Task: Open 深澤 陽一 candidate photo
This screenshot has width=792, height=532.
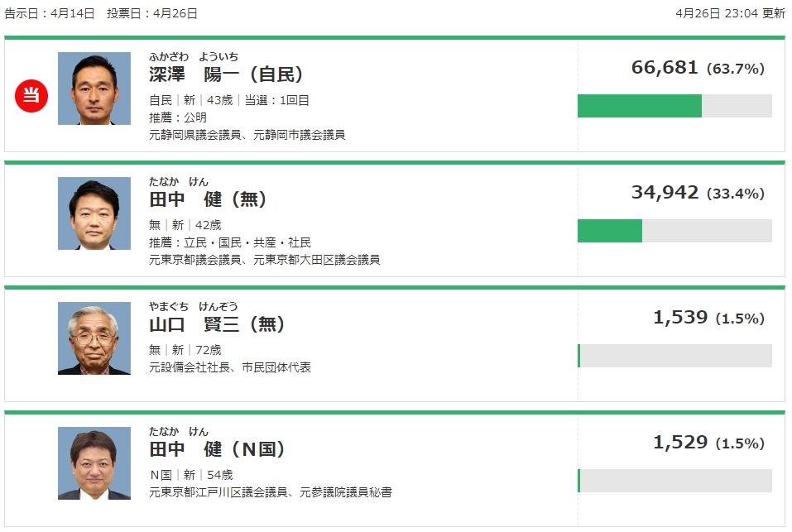Action: pyautogui.click(x=94, y=89)
